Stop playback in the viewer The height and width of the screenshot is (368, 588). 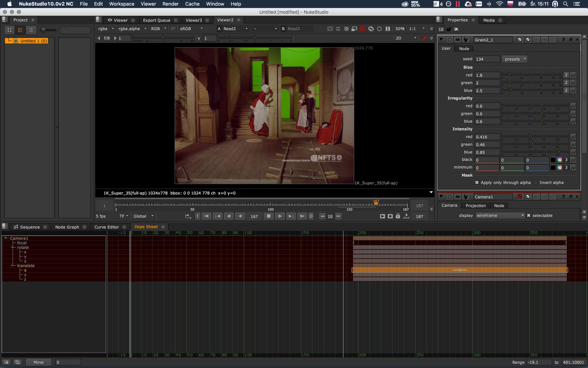[x=269, y=216]
